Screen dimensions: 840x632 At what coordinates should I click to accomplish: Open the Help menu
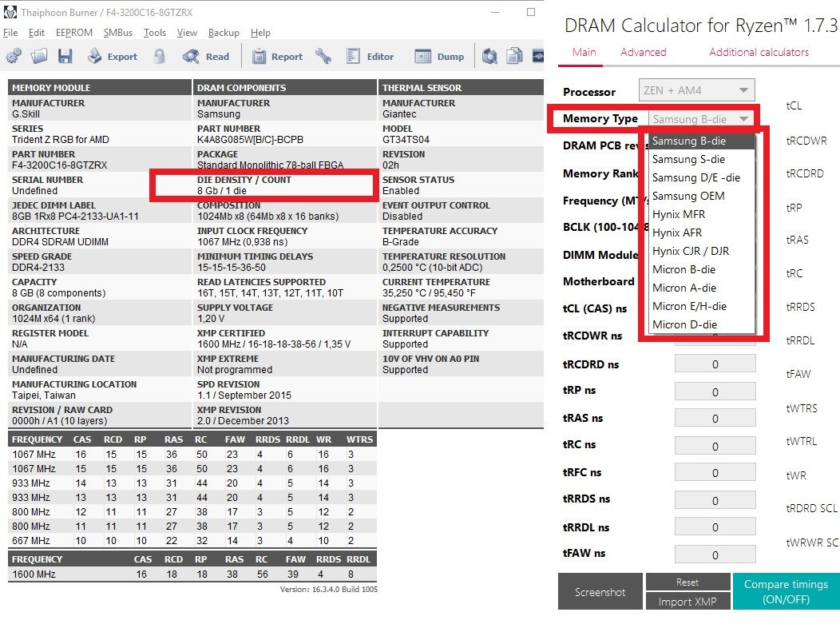point(260,33)
